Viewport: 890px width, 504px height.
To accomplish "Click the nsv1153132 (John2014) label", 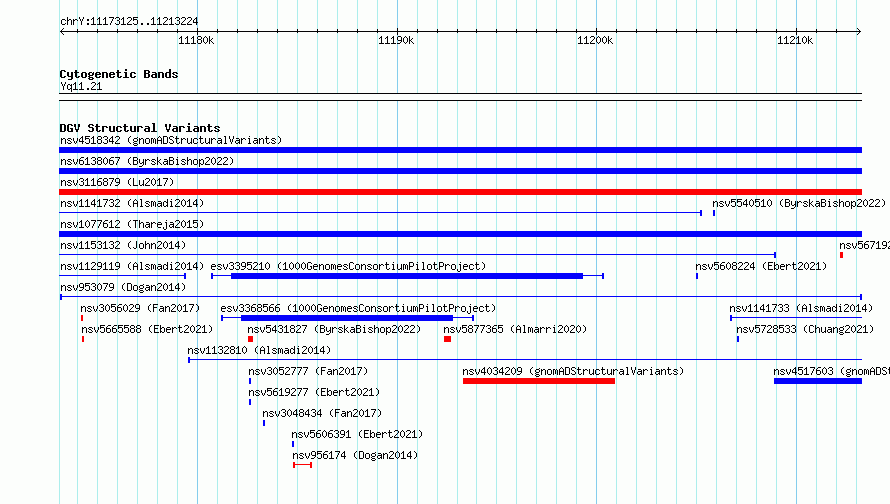I will pos(123,245).
